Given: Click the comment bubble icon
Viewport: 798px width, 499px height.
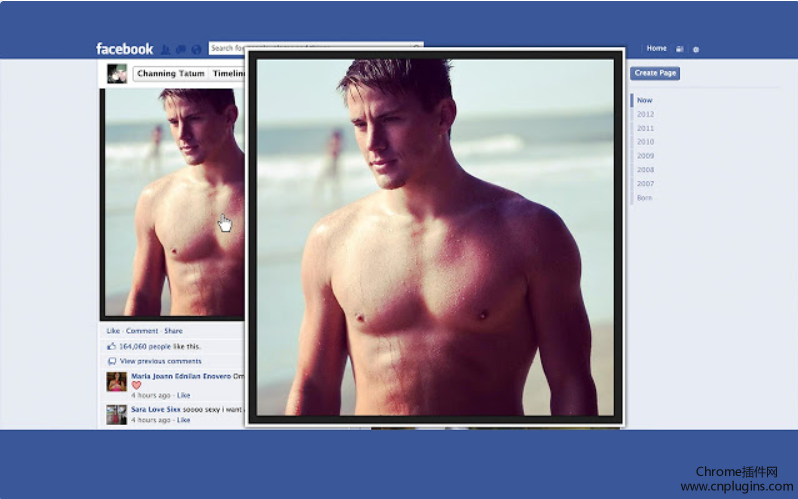Looking at the screenshot, I should click(x=111, y=362).
